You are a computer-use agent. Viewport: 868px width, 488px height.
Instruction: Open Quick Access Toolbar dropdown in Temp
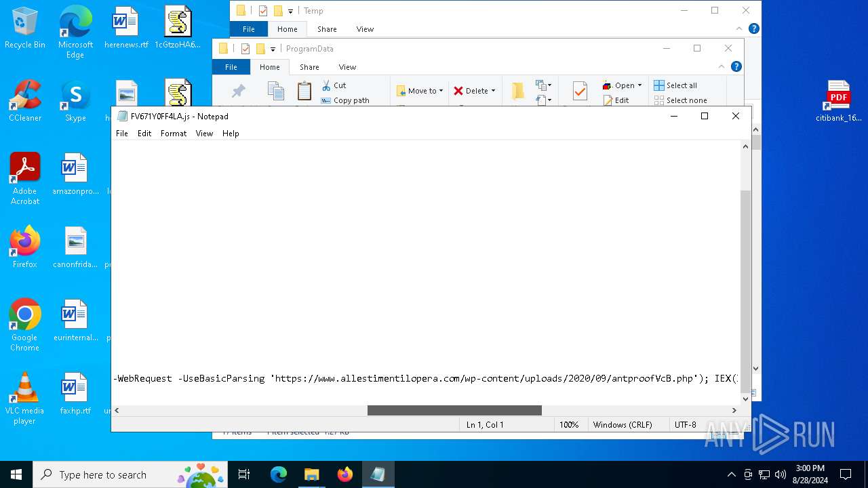(290, 11)
